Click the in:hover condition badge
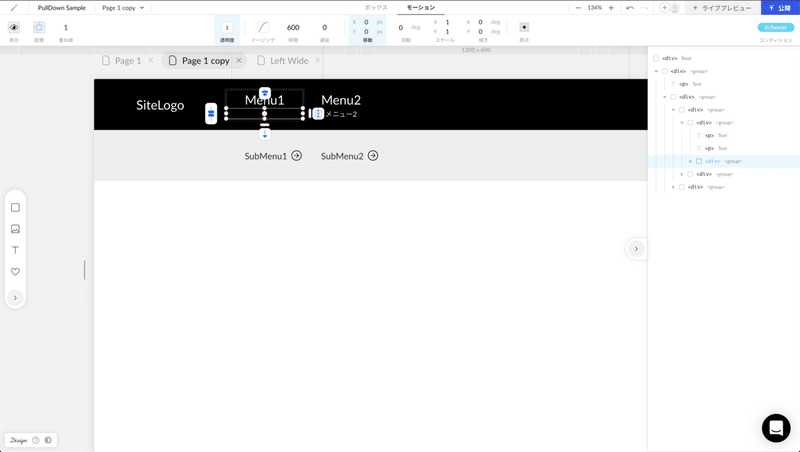 coord(776,28)
